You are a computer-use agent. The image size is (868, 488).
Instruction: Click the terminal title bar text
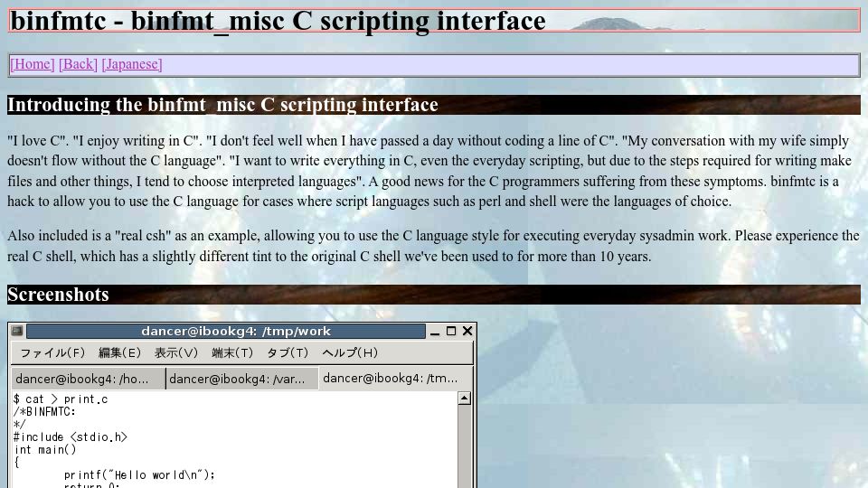pos(236,332)
